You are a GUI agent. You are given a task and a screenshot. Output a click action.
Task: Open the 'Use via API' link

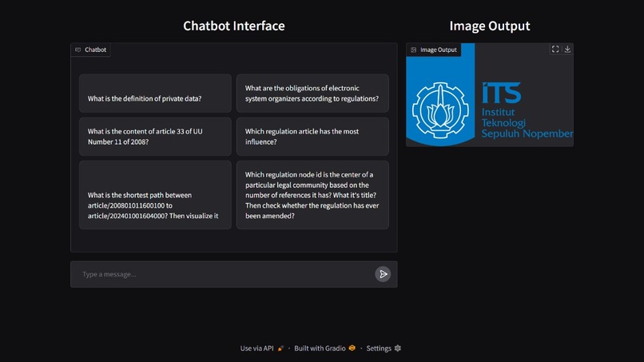(x=261, y=348)
